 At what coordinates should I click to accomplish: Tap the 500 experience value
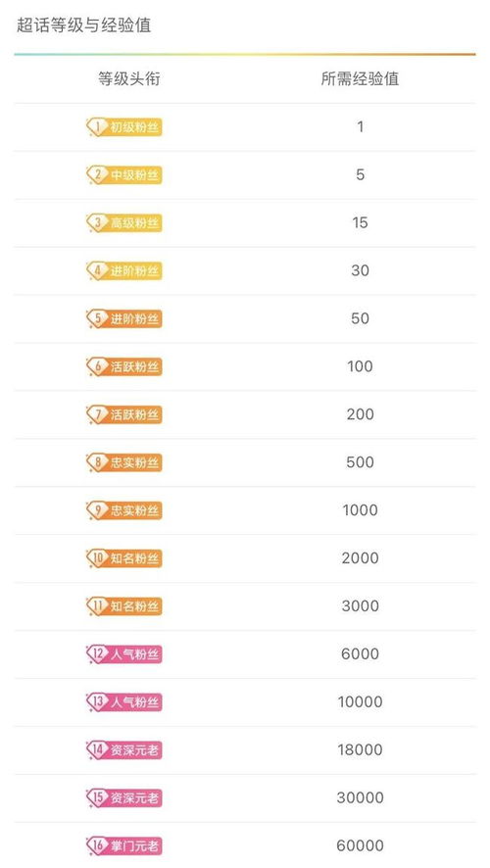click(x=360, y=461)
